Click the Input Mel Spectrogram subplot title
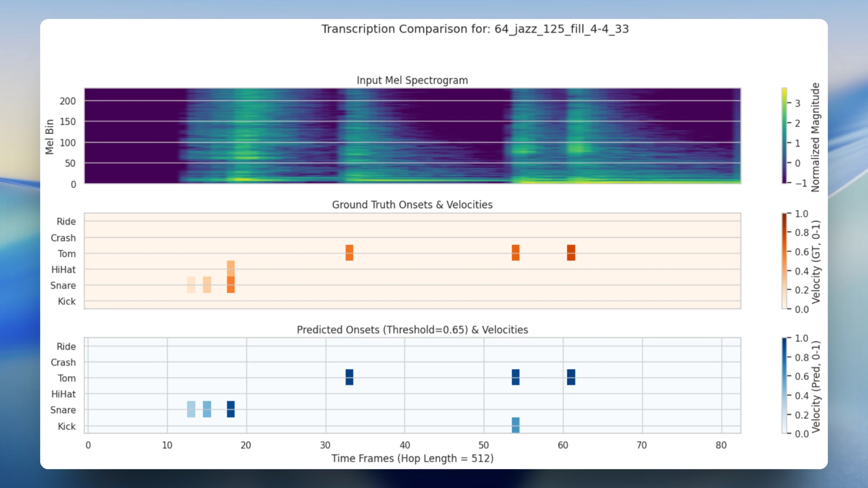 click(412, 80)
